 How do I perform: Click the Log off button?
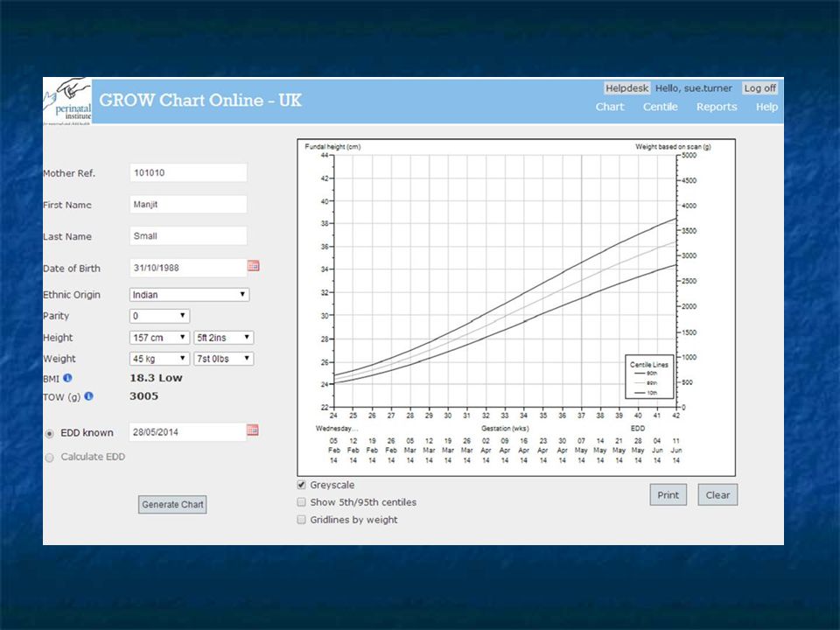click(759, 87)
